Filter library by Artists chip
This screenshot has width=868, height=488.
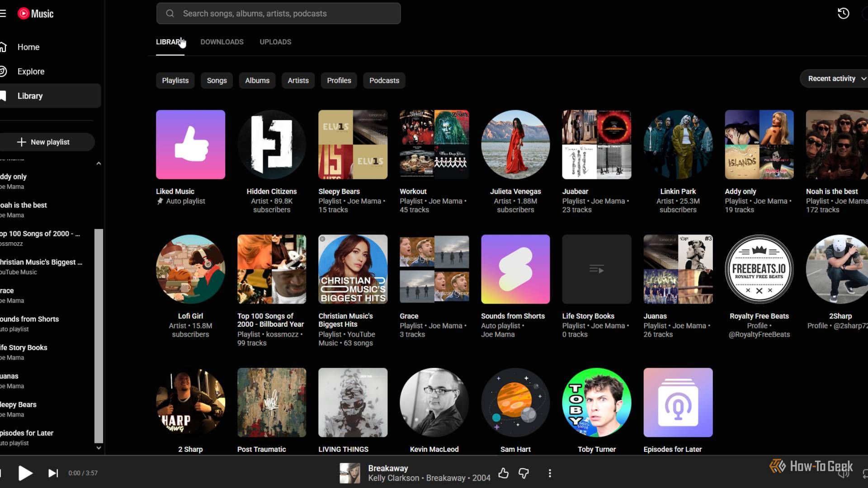(x=298, y=80)
